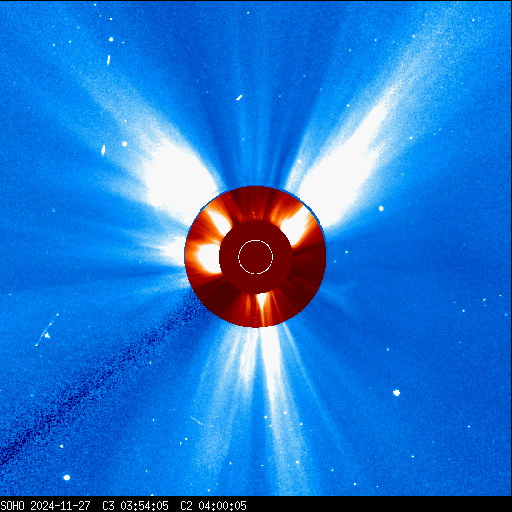Select the C3 03:54:05 timestamp

[135, 506]
